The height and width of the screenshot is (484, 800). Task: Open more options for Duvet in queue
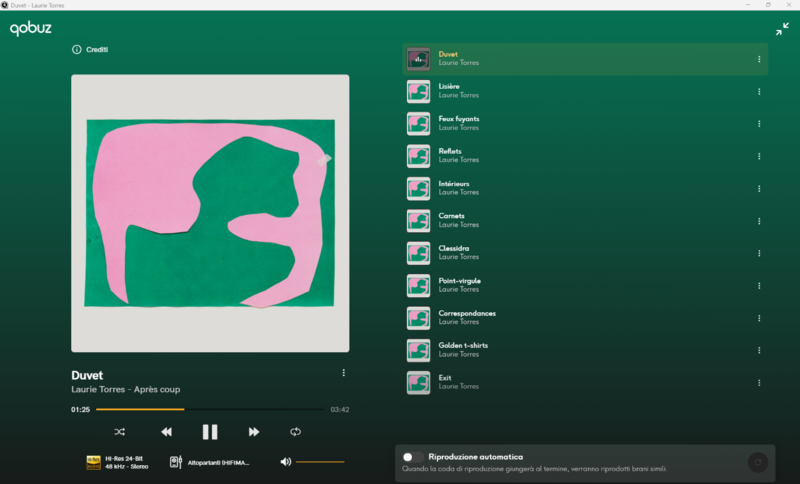point(759,59)
